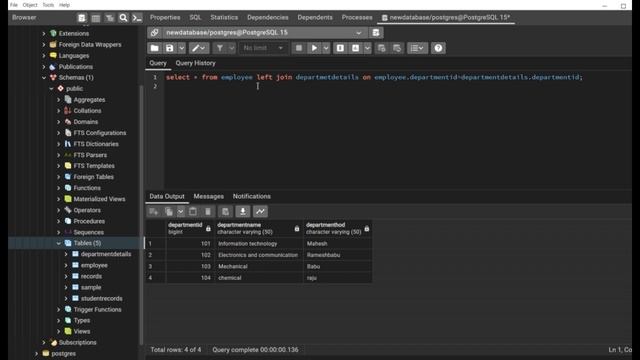Open the Explain options dropdown arrow
Screen dimensions: 640x360
click(367, 48)
